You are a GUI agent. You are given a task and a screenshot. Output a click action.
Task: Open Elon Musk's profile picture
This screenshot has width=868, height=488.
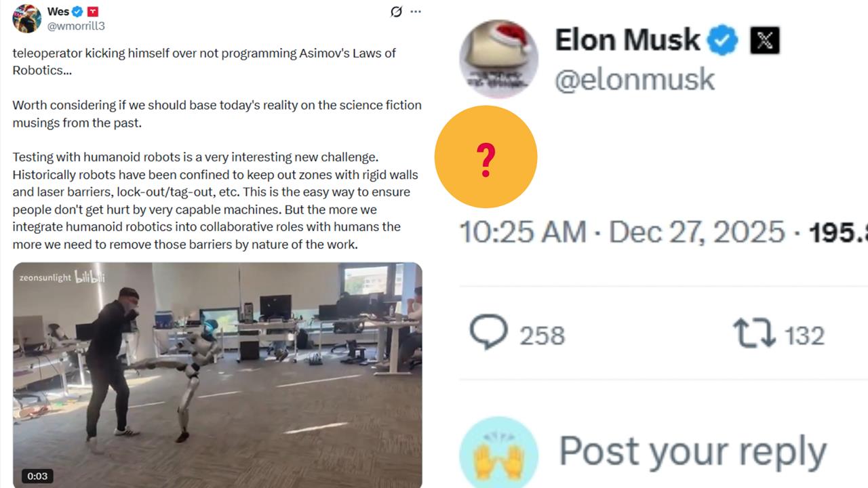[x=498, y=59]
